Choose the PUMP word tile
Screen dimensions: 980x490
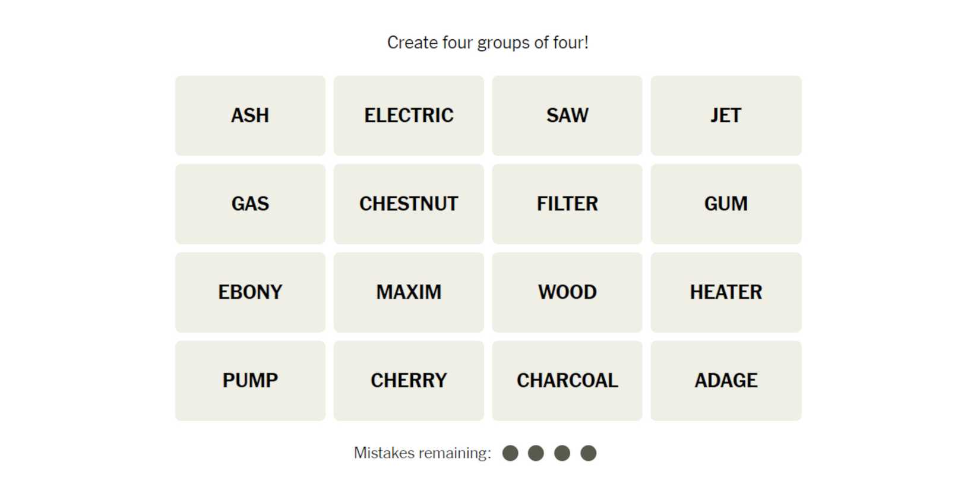(x=250, y=381)
